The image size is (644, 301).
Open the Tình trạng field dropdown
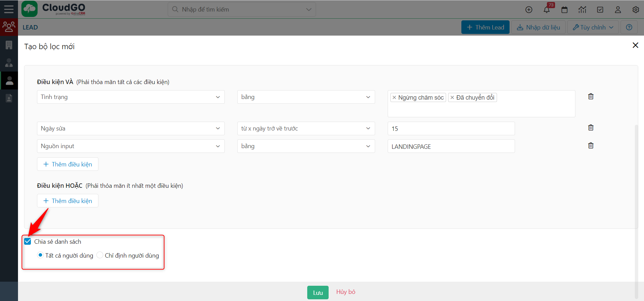pos(131,97)
